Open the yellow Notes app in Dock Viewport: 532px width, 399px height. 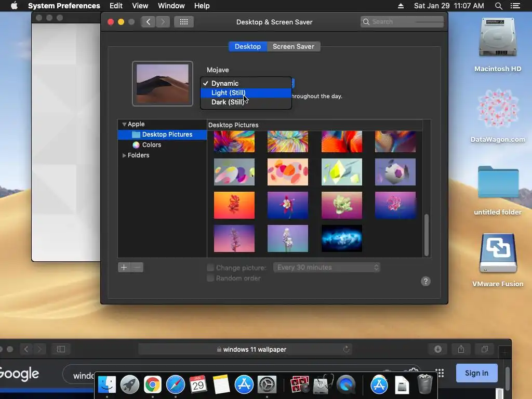click(x=221, y=385)
